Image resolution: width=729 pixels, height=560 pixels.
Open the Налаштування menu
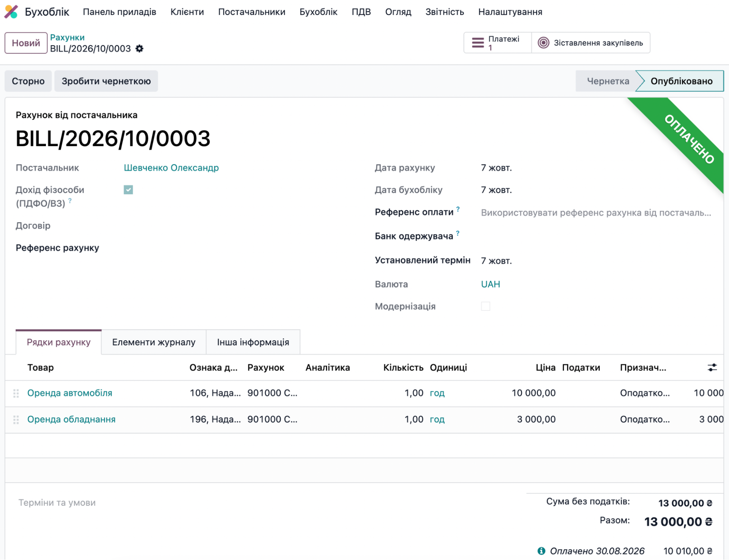(x=510, y=12)
